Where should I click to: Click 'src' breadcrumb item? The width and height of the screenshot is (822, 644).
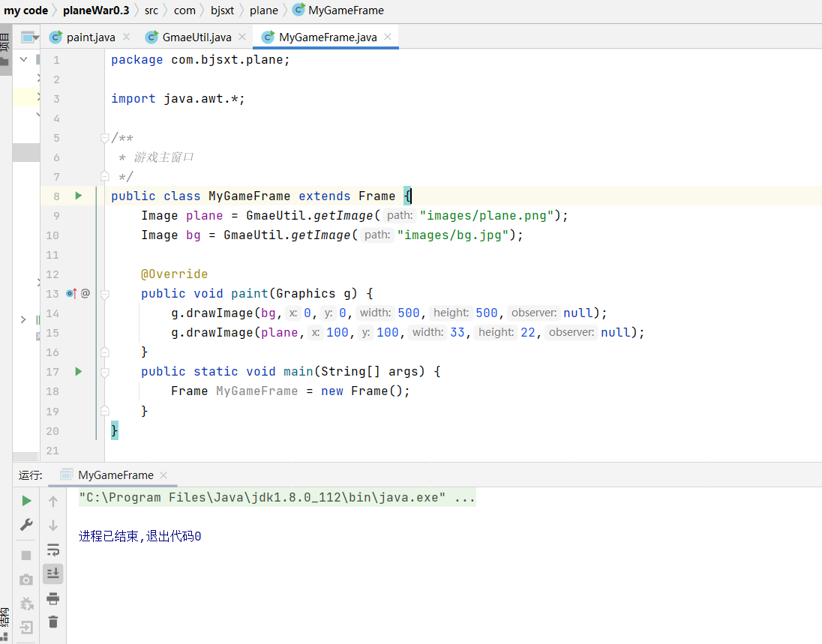click(151, 10)
